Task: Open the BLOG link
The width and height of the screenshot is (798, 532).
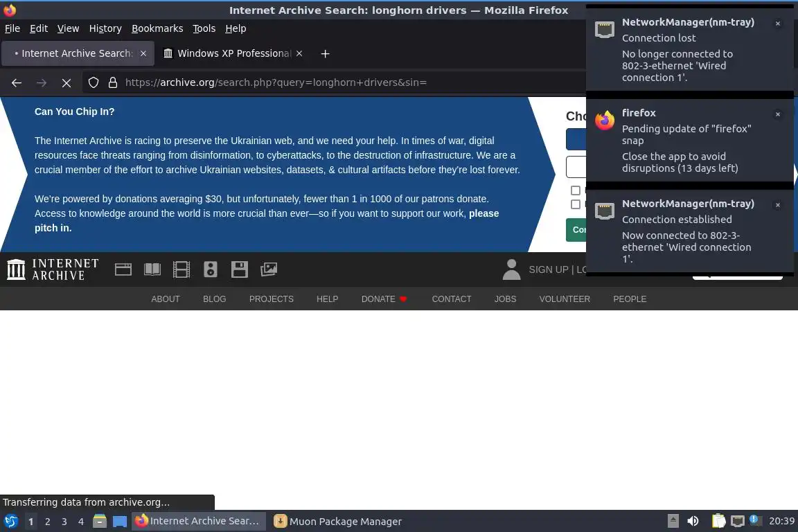Action: 214,299
